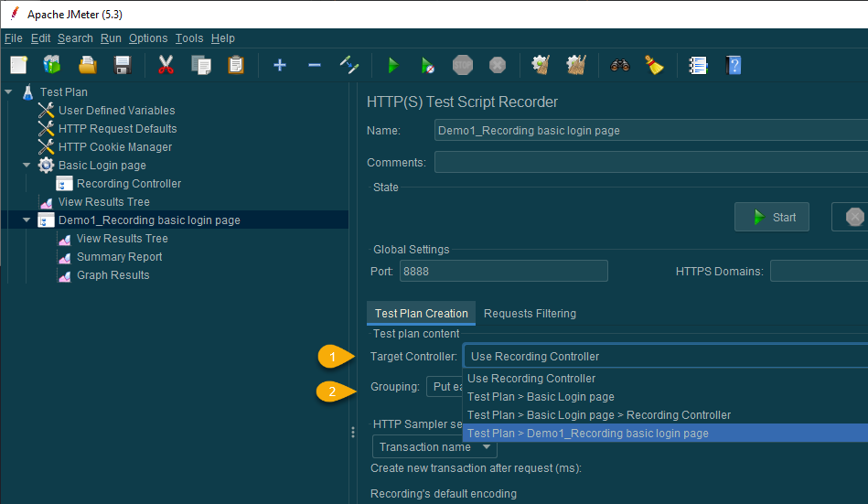Create a new test plan with New icon
The width and height of the screenshot is (868, 504).
point(19,65)
